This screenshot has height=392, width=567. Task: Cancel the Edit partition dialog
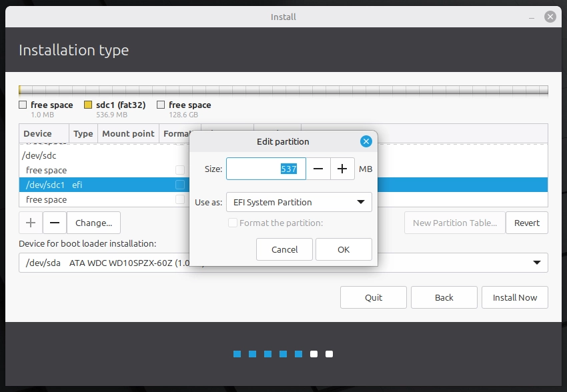pos(284,250)
